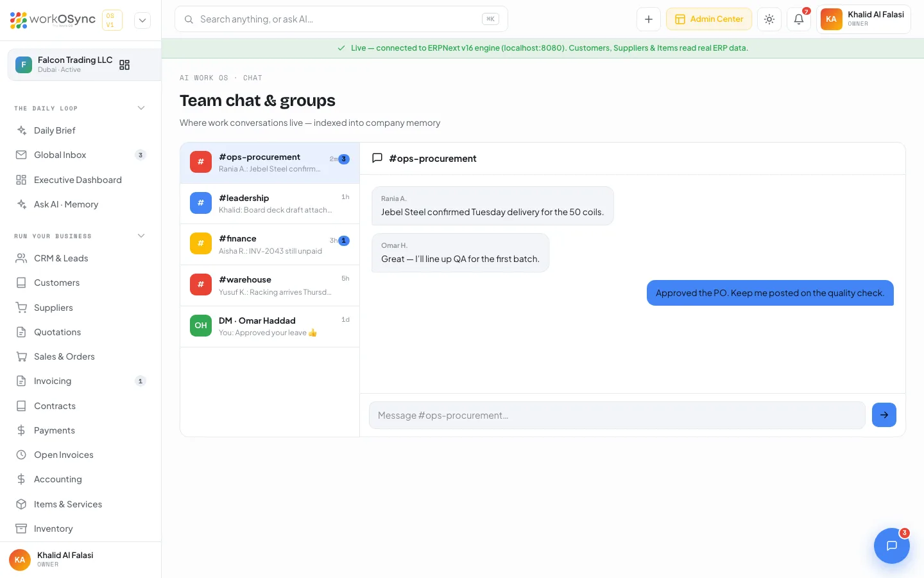Select the #finance channel
Viewport: 924px width, 578px height.
269,244
